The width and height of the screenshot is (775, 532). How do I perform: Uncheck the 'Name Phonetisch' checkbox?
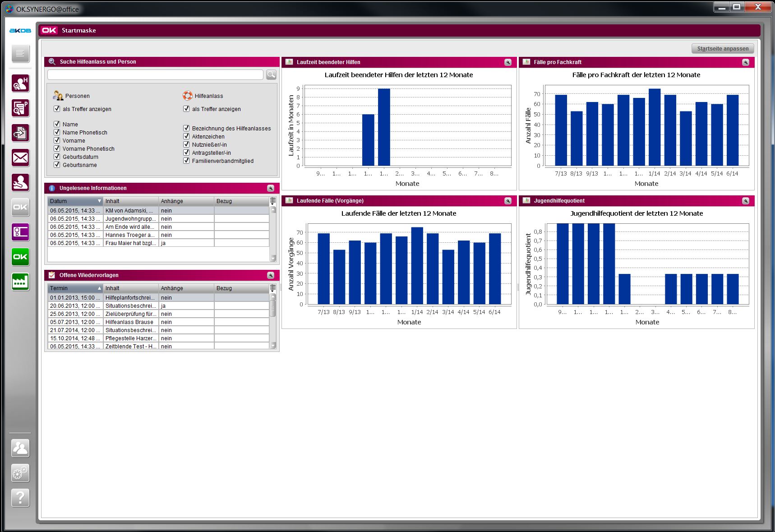coord(57,132)
